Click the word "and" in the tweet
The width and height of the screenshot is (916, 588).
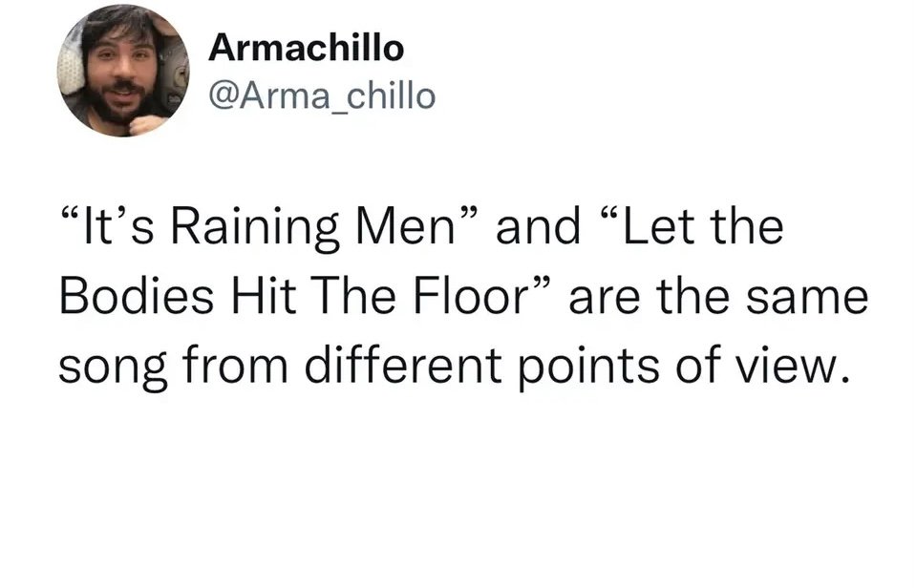(x=538, y=226)
